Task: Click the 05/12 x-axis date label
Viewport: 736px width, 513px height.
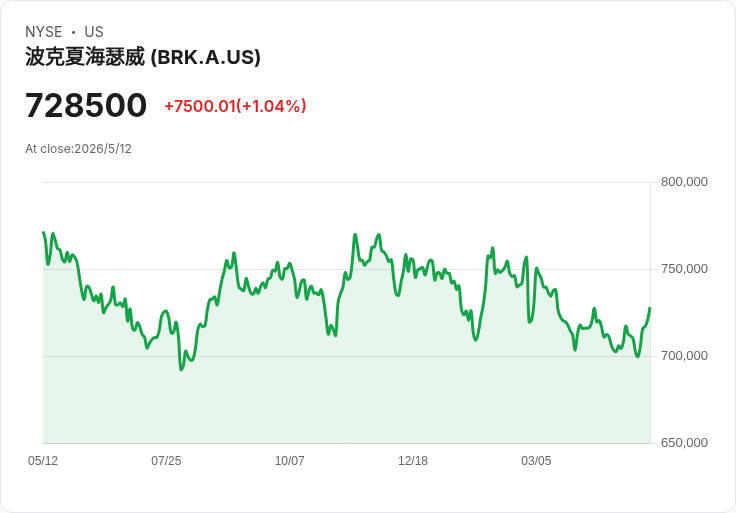Action: (43, 461)
